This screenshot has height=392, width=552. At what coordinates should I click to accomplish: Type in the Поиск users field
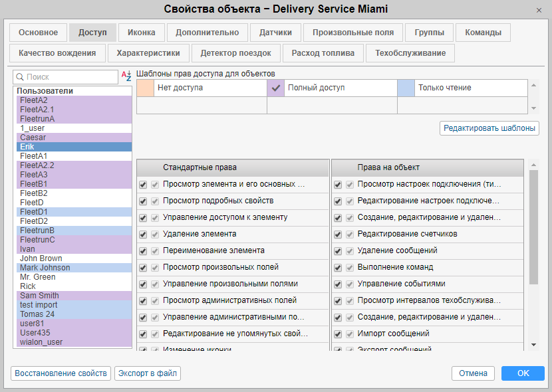pyautogui.click(x=70, y=77)
